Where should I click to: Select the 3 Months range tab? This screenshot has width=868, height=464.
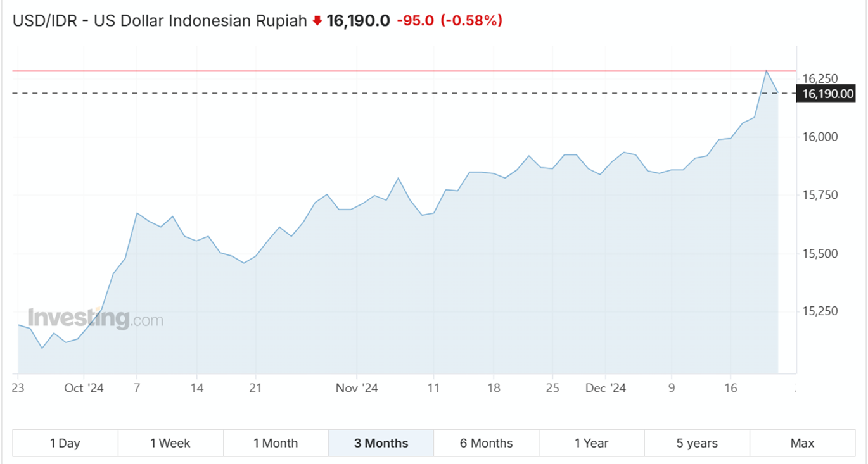[381, 443]
